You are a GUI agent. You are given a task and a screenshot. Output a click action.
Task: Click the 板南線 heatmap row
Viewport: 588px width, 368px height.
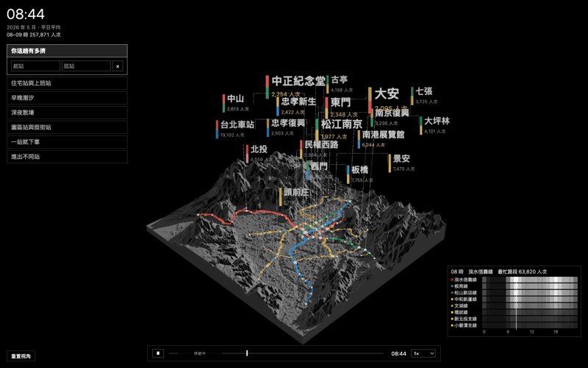click(x=530, y=286)
